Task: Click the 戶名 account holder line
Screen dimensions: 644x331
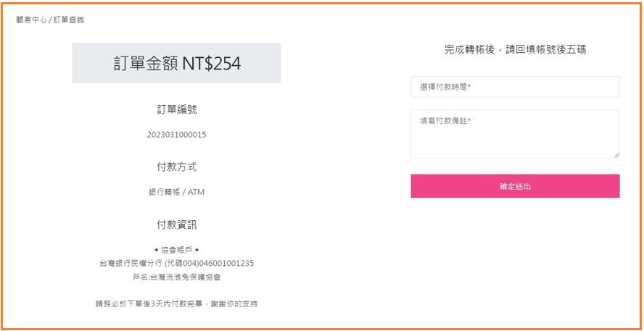Action: click(176, 277)
